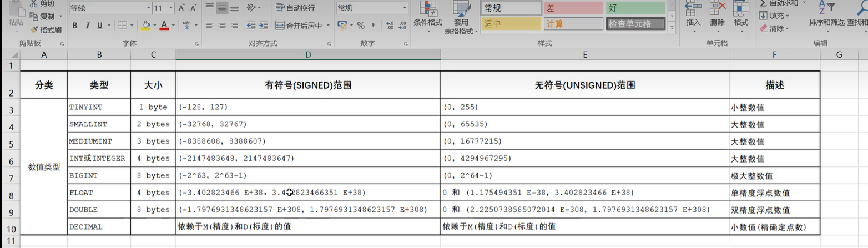Middle-align cell contents vertically
868x248 pixels.
coord(222,8)
